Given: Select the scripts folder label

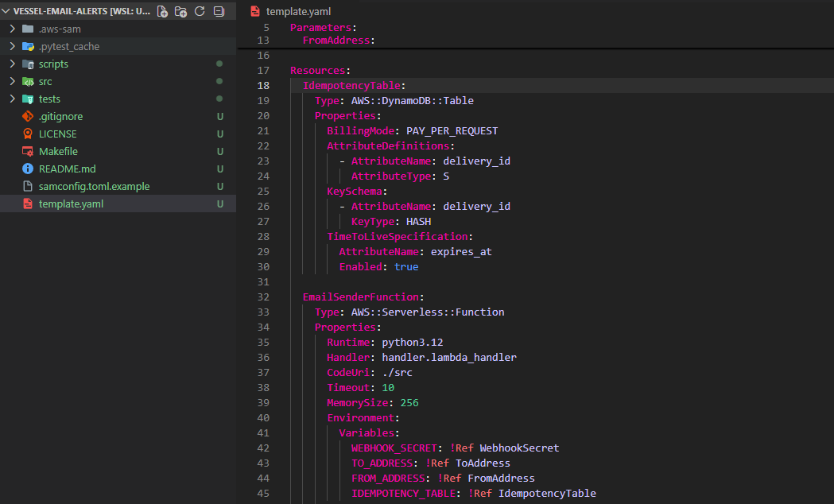Looking at the screenshot, I should [53, 64].
